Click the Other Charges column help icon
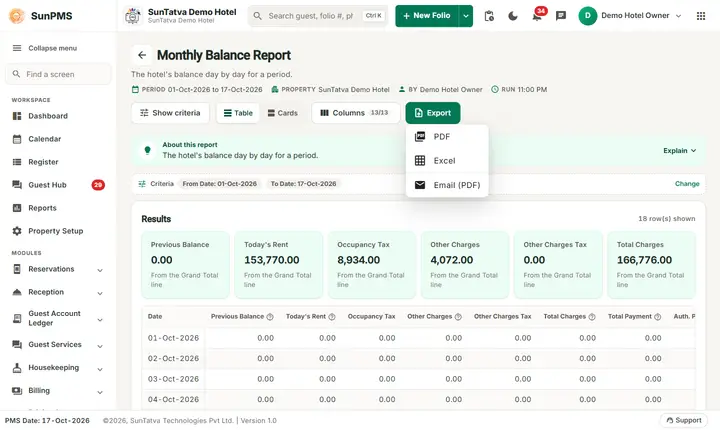Viewport: 720px width, 430px height. click(458, 317)
